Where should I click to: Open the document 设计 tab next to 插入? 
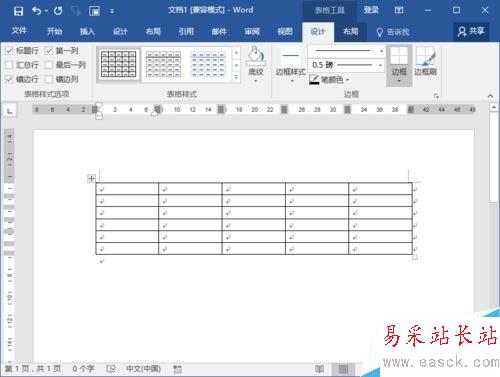120,31
